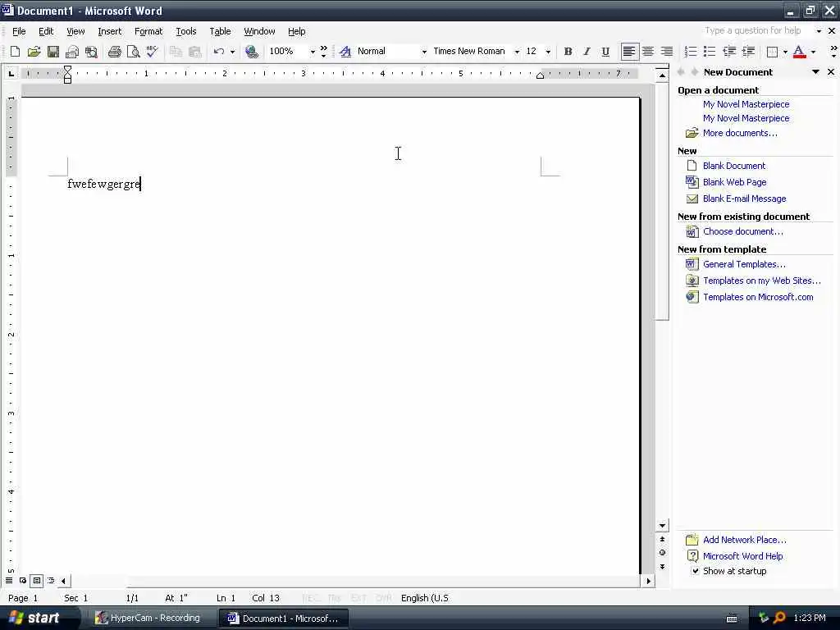
Task: Select Center alignment
Action: (648, 52)
